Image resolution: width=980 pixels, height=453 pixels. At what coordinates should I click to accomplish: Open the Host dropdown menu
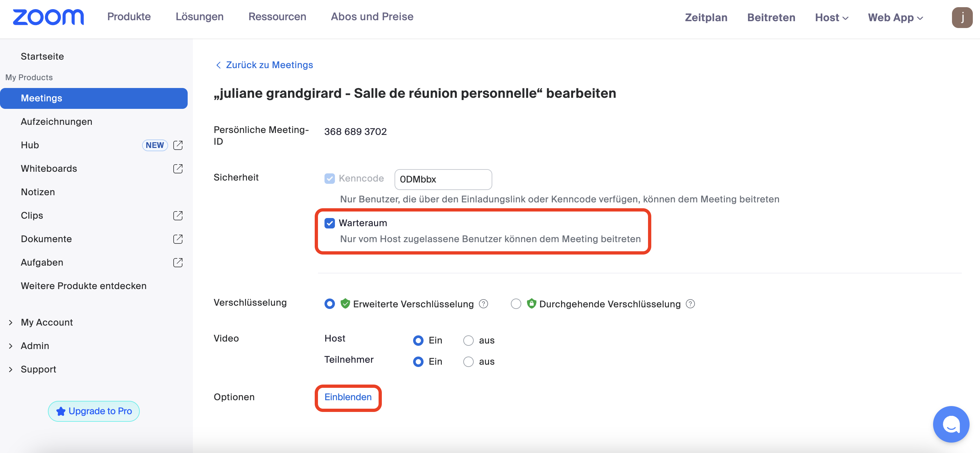pyautogui.click(x=831, y=18)
